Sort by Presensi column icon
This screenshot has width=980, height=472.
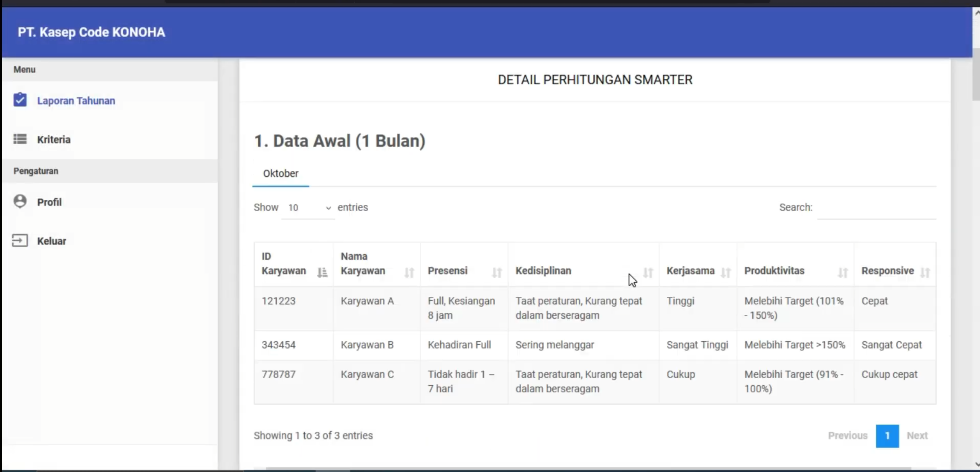(x=497, y=272)
